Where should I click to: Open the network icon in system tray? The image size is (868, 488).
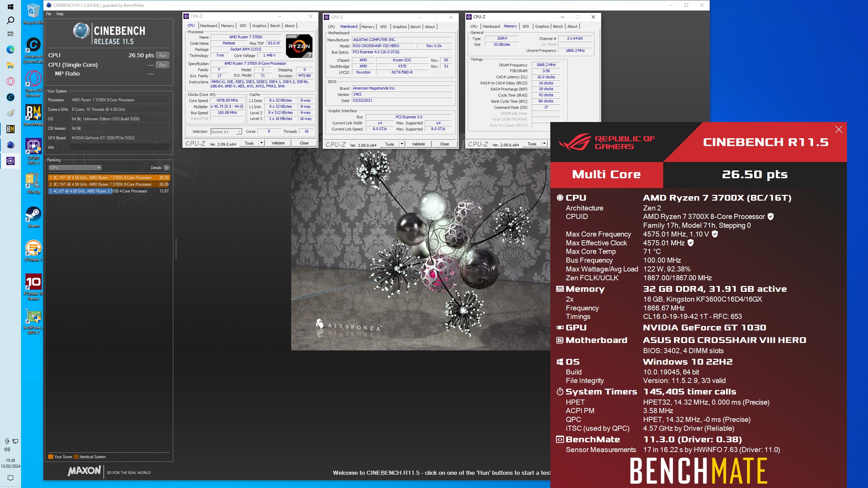pyautogui.click(x=15, y=441)
